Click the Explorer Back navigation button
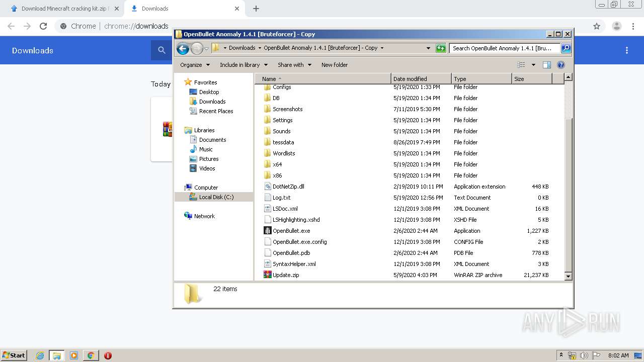Screen dimensions: 644x362 click(183, 48)
